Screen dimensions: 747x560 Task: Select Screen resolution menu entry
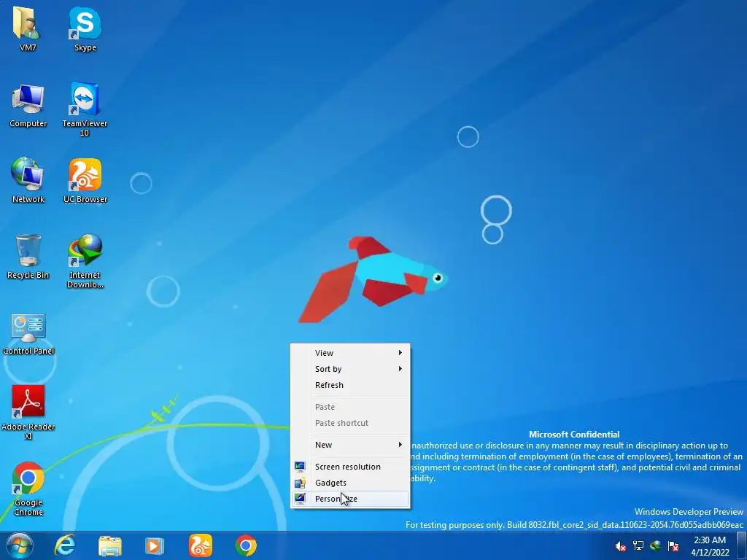[349, 467]
